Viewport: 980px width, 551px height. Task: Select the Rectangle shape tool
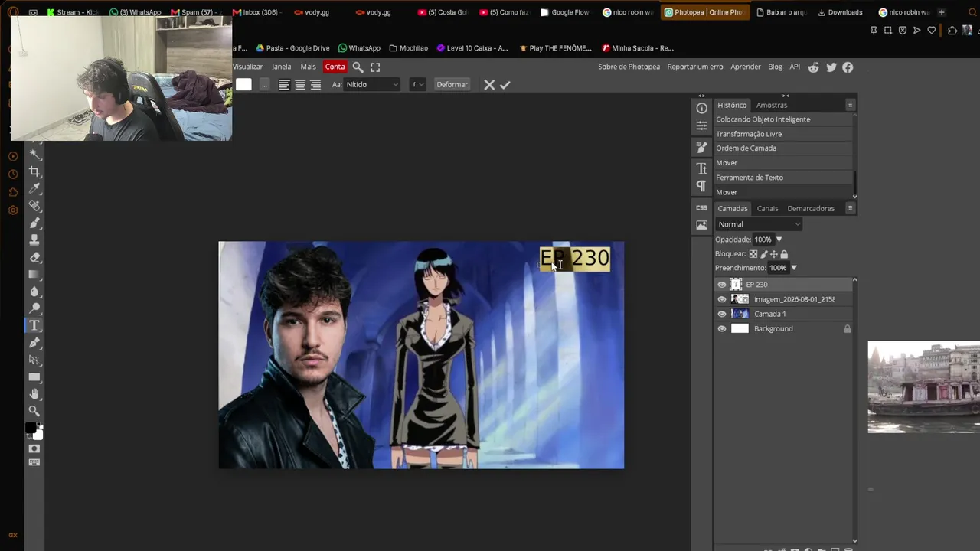[34, 377]
